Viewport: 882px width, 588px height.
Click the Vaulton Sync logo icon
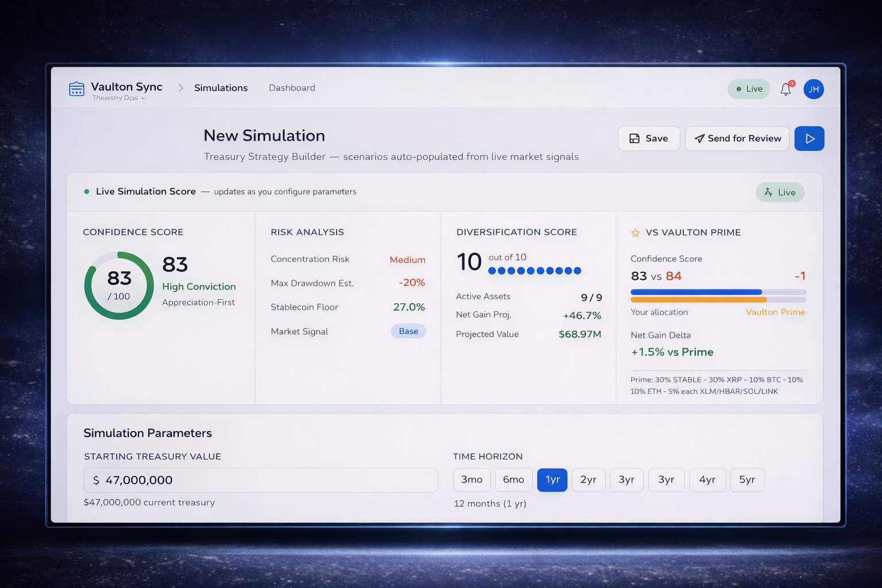point(76,89)
